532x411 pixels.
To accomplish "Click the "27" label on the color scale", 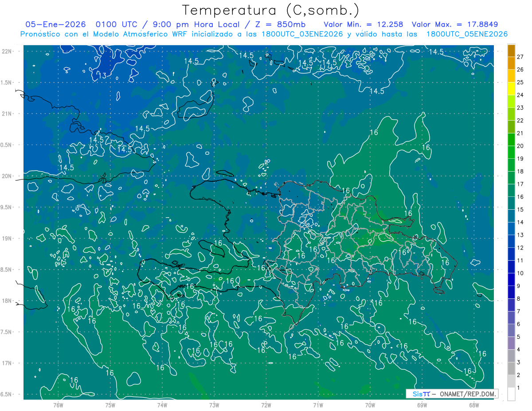I will tap(520, 57).
